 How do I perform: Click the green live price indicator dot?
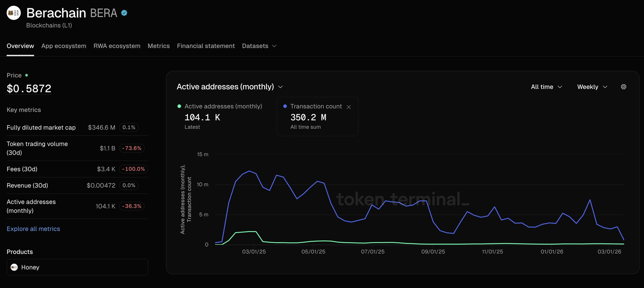27,75
